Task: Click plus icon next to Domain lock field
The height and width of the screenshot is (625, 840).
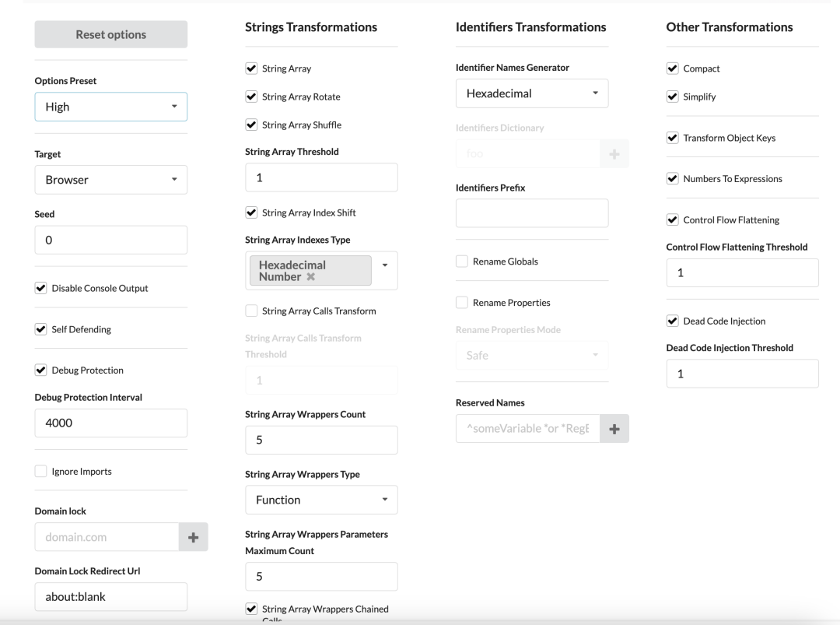Action: point(194,537)
